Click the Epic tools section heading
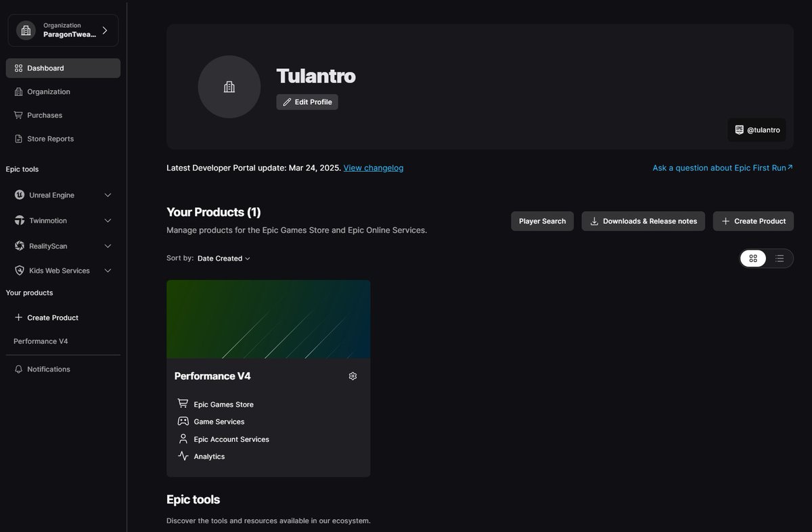This screenshot has height=532, width=812. pos(194,500)
